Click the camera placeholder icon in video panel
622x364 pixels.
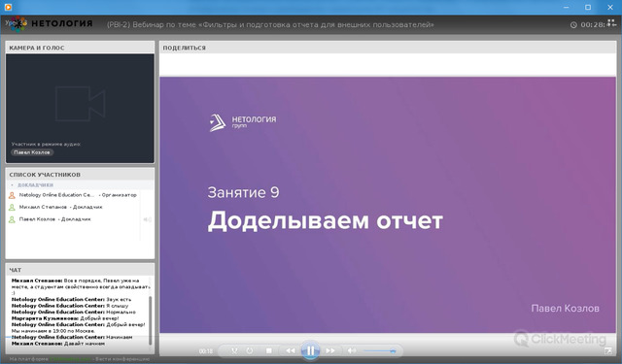tap(80, 104)
